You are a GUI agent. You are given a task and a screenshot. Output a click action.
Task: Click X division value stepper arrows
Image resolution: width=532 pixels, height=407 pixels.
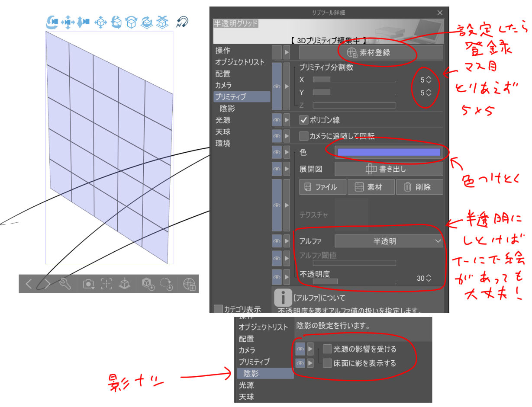coord(429,80)
